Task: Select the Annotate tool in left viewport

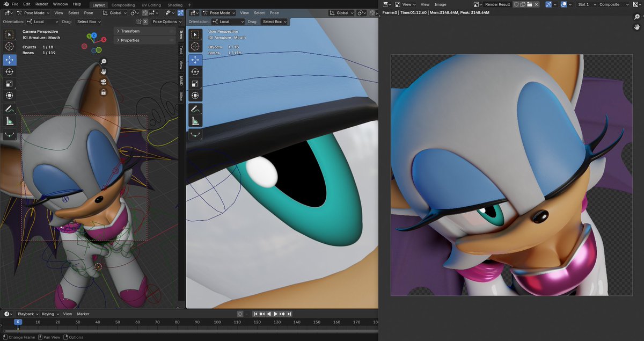Action: [10, 109]
